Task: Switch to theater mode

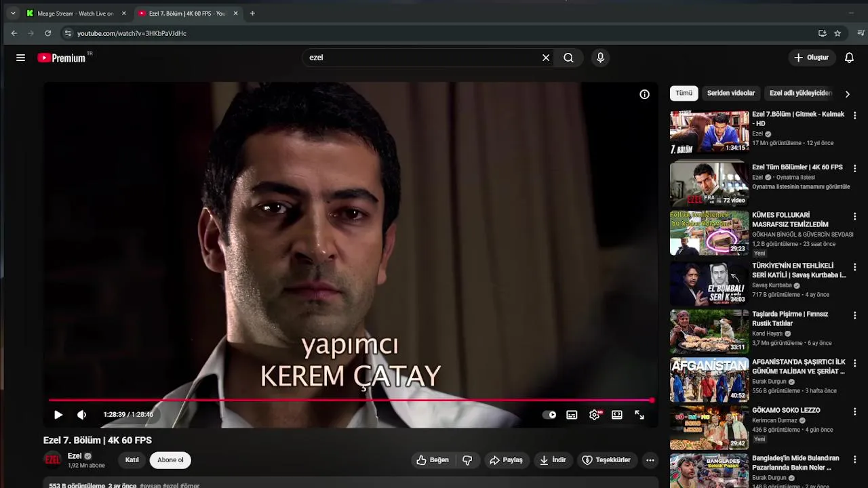Action: (616, 415)
